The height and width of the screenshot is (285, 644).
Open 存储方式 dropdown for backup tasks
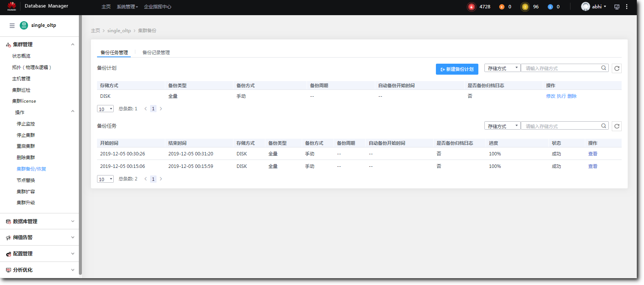pyautogui.click(x=502, y=126)
